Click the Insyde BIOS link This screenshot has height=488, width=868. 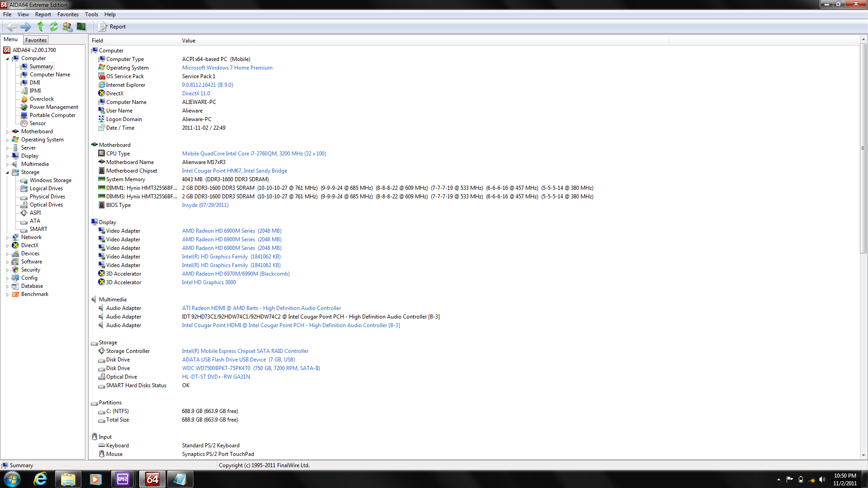click(x=205, y=205)
